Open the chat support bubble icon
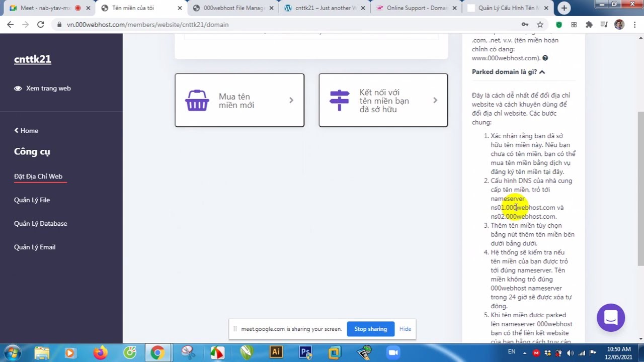This screenshot has height=362, width=644. click(x=611, y=318)
